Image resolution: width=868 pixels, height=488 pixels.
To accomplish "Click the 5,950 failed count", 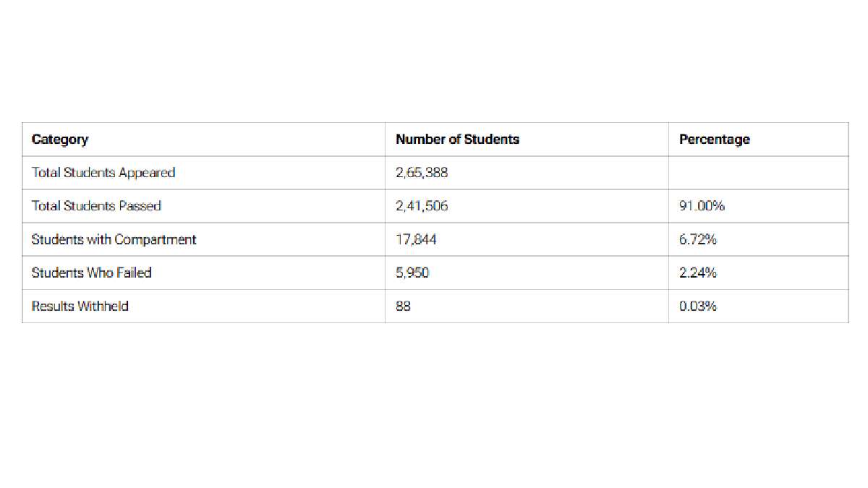I will point(413,273).
